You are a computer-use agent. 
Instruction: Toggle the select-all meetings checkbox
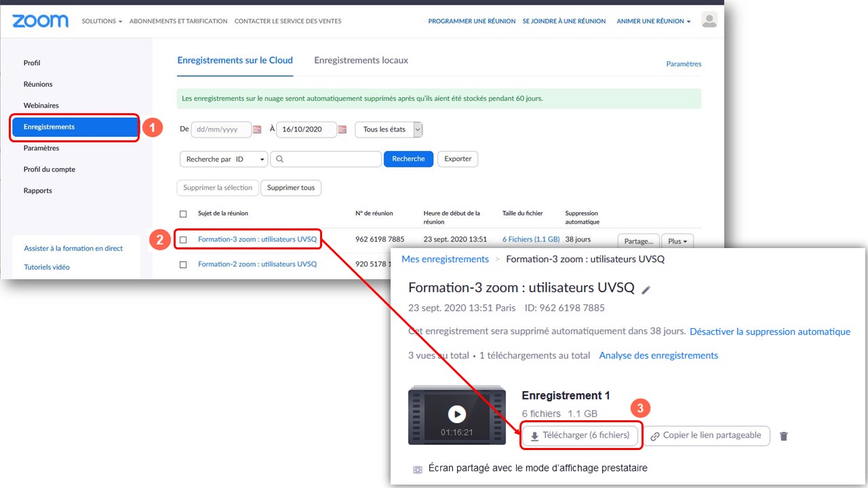point(183,213)
